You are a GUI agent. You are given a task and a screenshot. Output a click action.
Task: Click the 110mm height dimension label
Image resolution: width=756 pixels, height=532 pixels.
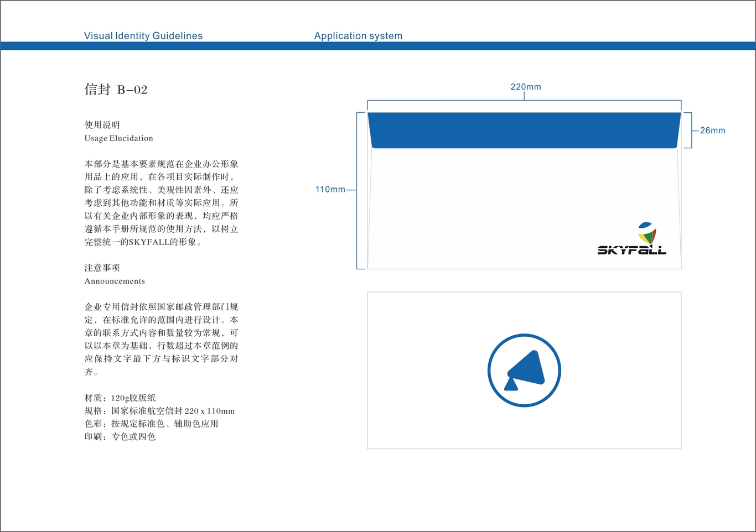click(330, 189)
